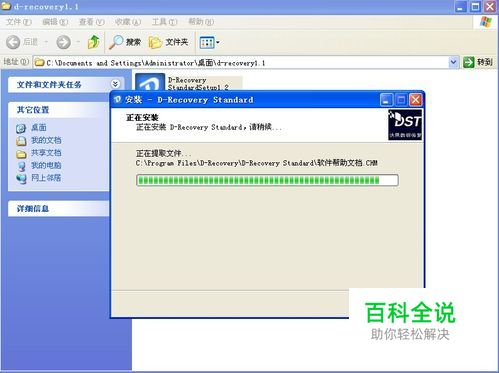The height and width of the screenshot is (373, 499).
Task: Open the Favorites (收藏) menu
Action: click(x=128, y=22)
